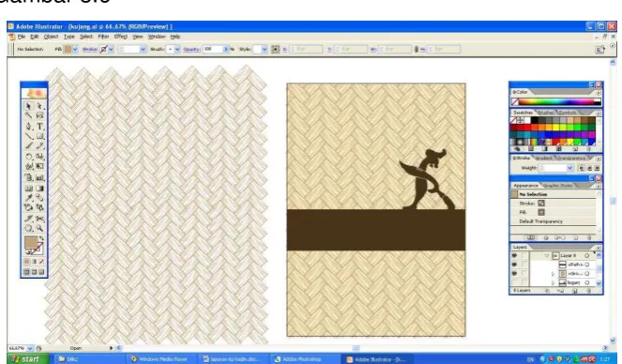Click the Fill swatch in the toolbox
Screen dimensions: 622x364
coord(31,242)
